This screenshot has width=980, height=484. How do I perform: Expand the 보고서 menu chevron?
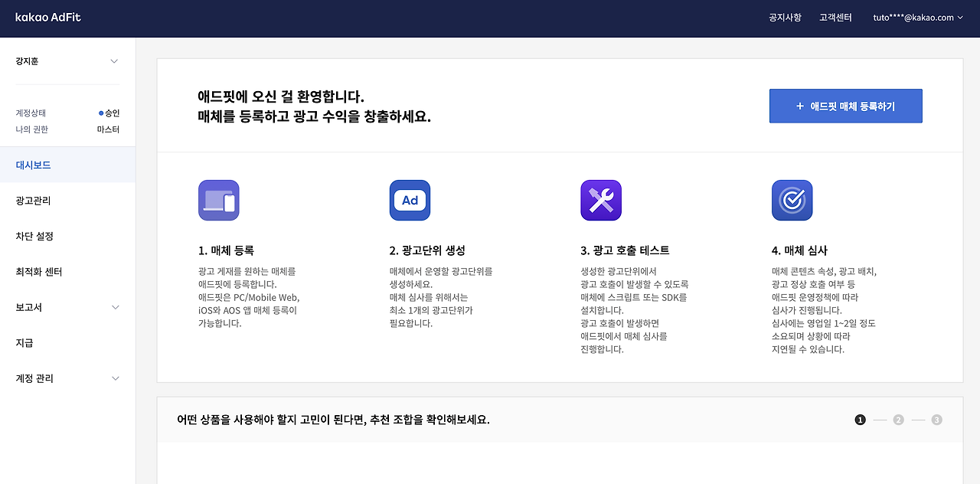(x=116, y=308)
